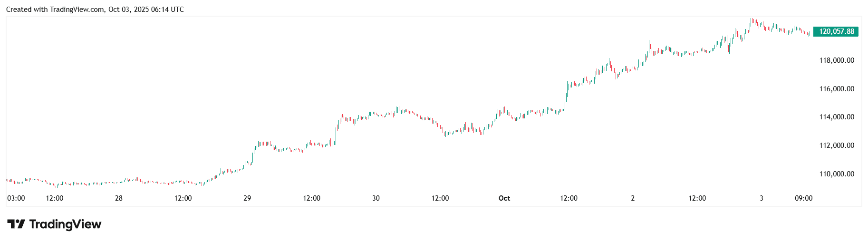Image resolution: width=868 pixels, height=242 pixels.
Task: Select the 118,000.00 price axis label
Action: (x=836, y=60)
